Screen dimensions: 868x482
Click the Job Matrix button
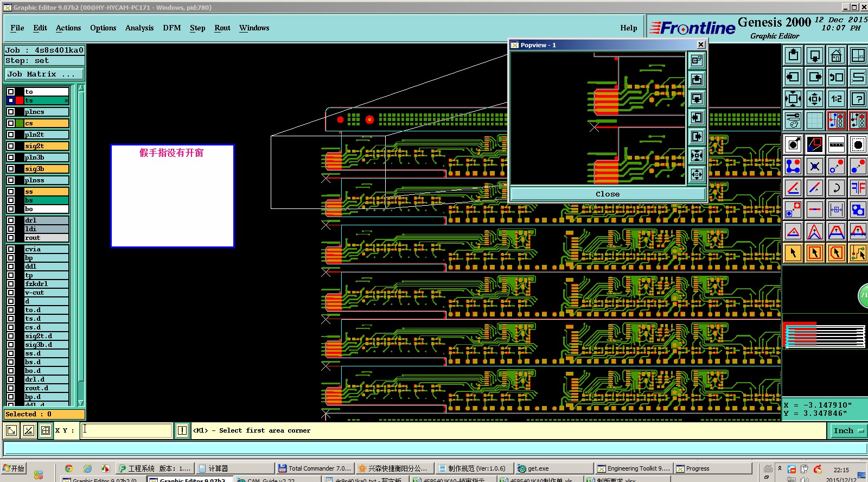click(x=44, y=74)
